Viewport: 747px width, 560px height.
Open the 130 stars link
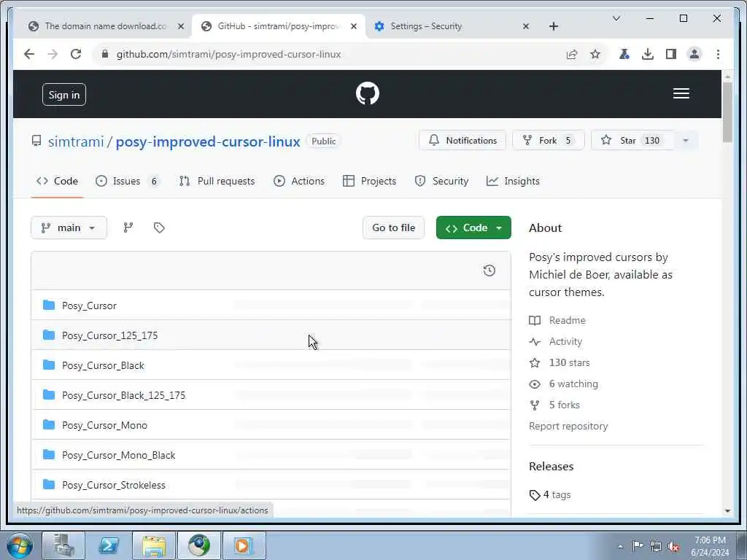coord(560,363)
